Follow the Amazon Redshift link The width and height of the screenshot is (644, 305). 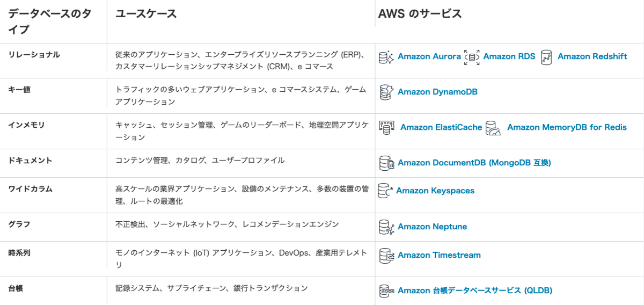(x=592, y=56)
